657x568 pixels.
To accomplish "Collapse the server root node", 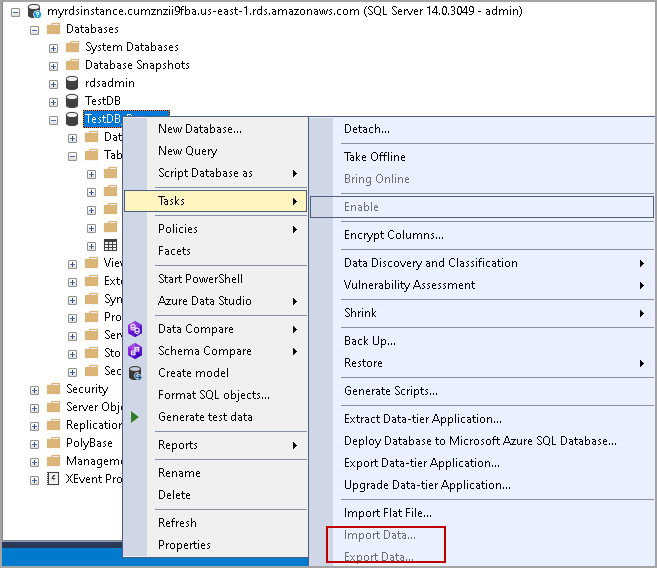I will (16, 12).
